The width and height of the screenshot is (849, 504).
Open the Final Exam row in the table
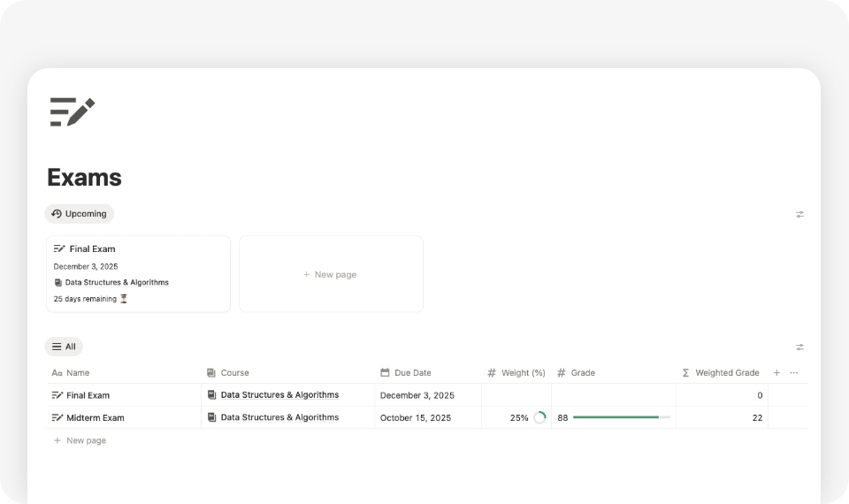click(x=88, y=395)
